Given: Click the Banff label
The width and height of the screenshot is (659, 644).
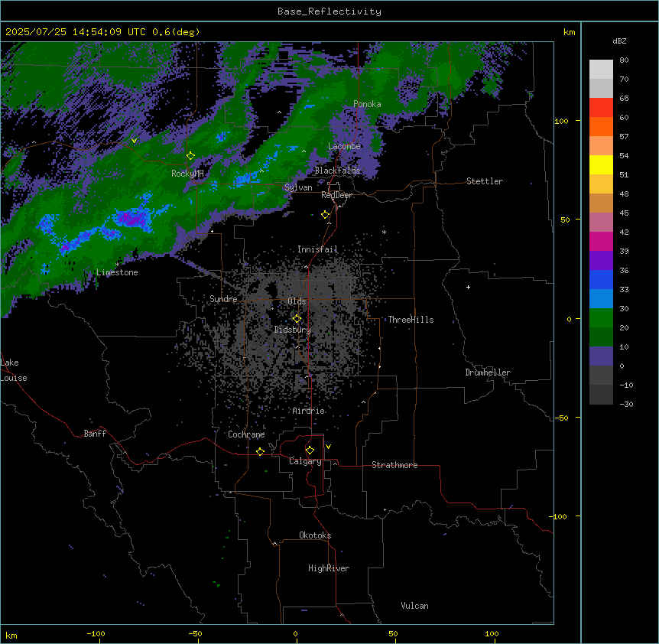Looking at the screenshot, I should tap(95, 434).
